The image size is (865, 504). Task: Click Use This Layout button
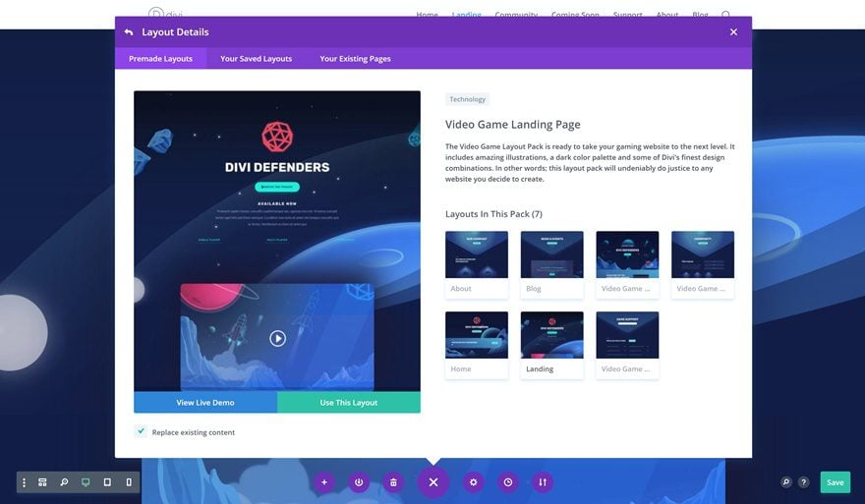(x=349, y=403)
